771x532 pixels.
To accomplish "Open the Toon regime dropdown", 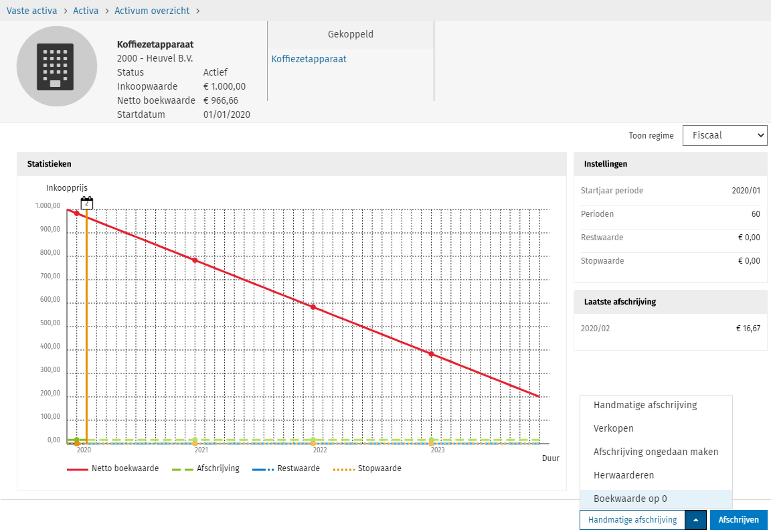I will [724, 135].
